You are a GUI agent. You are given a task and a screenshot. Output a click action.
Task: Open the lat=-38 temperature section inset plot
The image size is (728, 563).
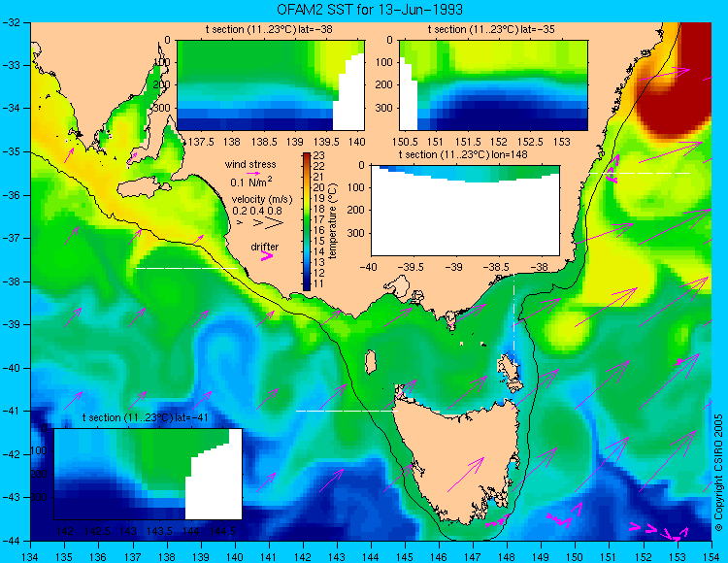click(271, 85)
